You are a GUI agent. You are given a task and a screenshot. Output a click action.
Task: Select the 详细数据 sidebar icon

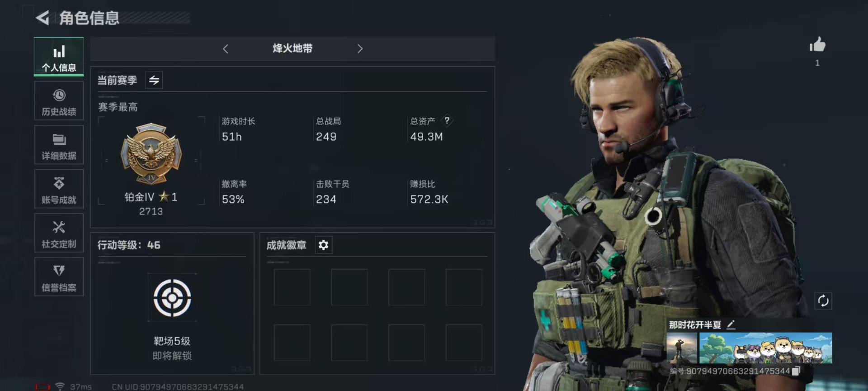coord(59,145)
